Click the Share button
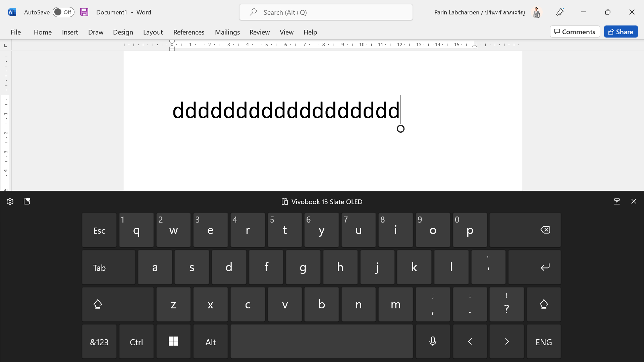Screen dimensions: 644x362 click(621, 32)
